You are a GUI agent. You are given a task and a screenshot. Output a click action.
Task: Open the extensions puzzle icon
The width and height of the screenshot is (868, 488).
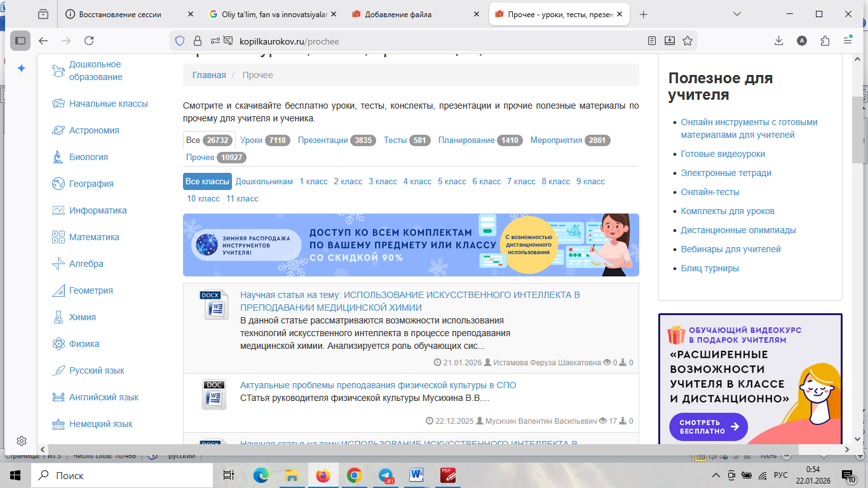click(x=825, y=41)
